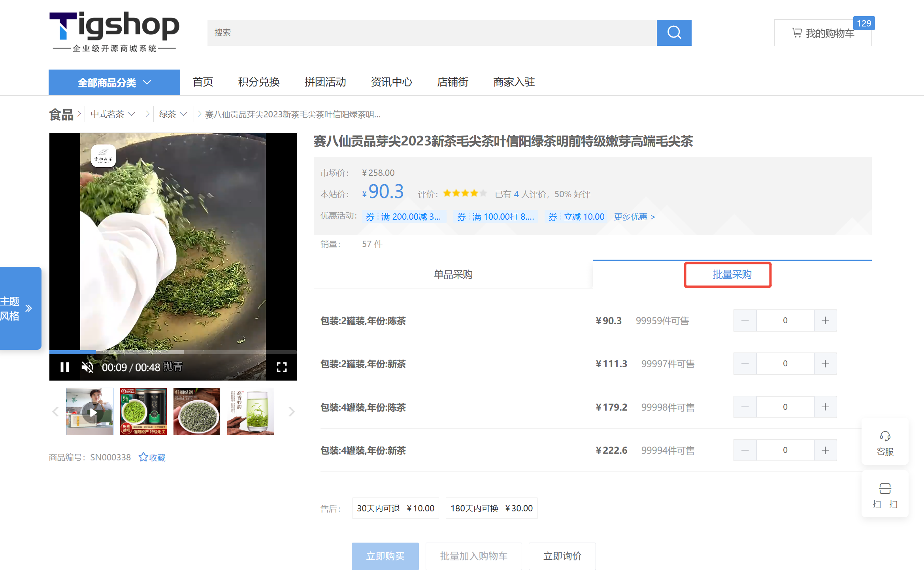Switch to 单品采购 tab
Screen dimensions: 924x575
pos(453,275)
